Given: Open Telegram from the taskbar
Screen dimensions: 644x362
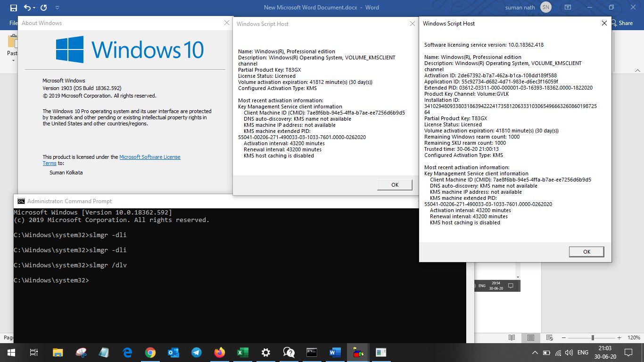Looking at the screenshot, I should [x=197, y=352].
